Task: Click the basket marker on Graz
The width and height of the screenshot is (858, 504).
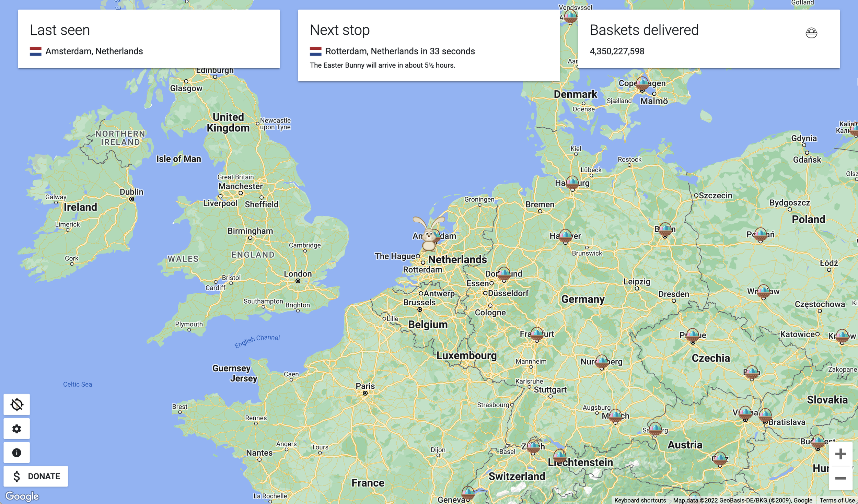Action: pos(720,459)
